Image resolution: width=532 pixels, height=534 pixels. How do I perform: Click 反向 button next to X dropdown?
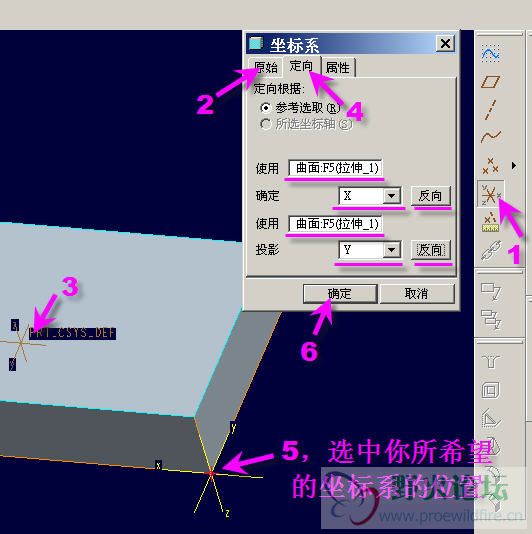[431, 195]
